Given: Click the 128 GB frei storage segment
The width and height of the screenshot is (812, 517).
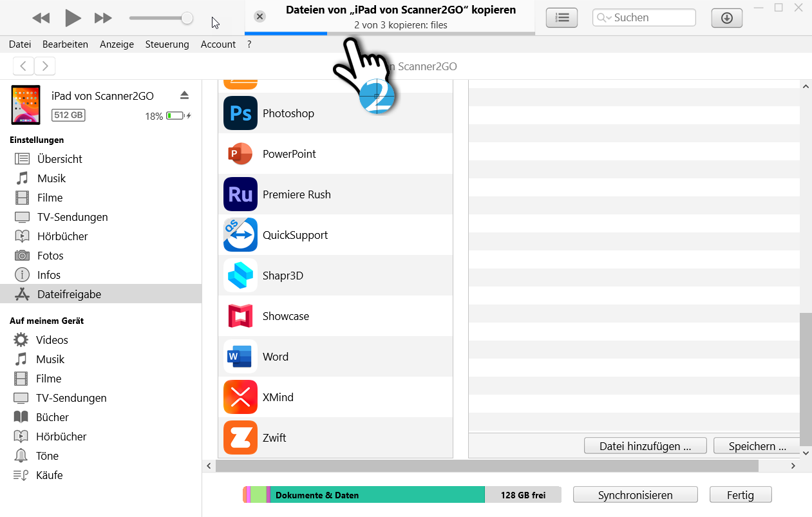Looking at the screenshot, I should pos(523,494).
